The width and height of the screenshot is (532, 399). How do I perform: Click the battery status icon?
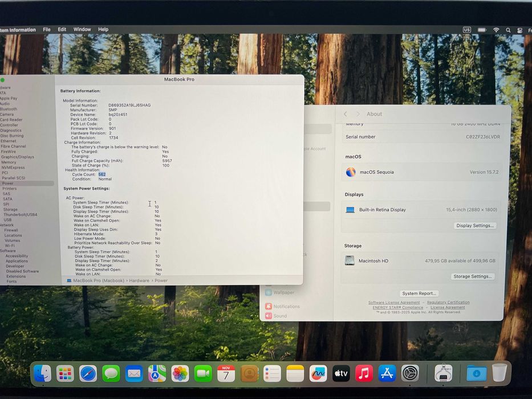click(x=482, y=30)
